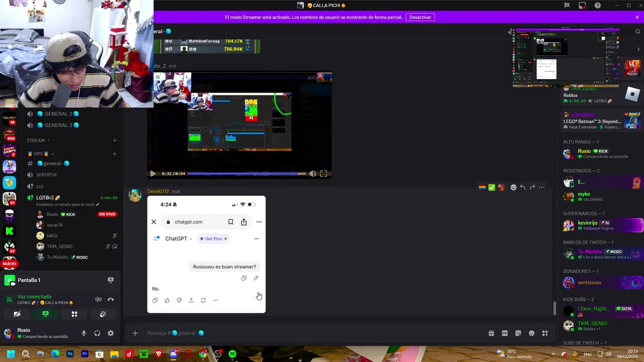
Task: Deafen with headphones icon
Action: point(97,333)
